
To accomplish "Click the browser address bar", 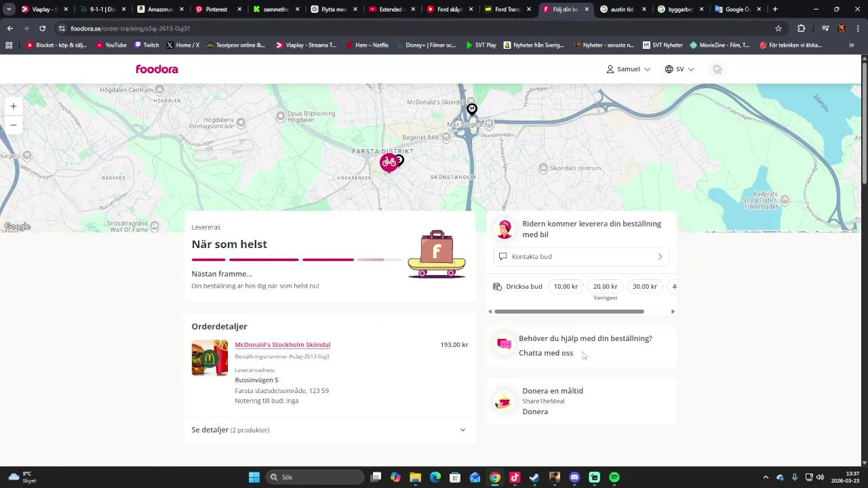I will coord(414,28).
